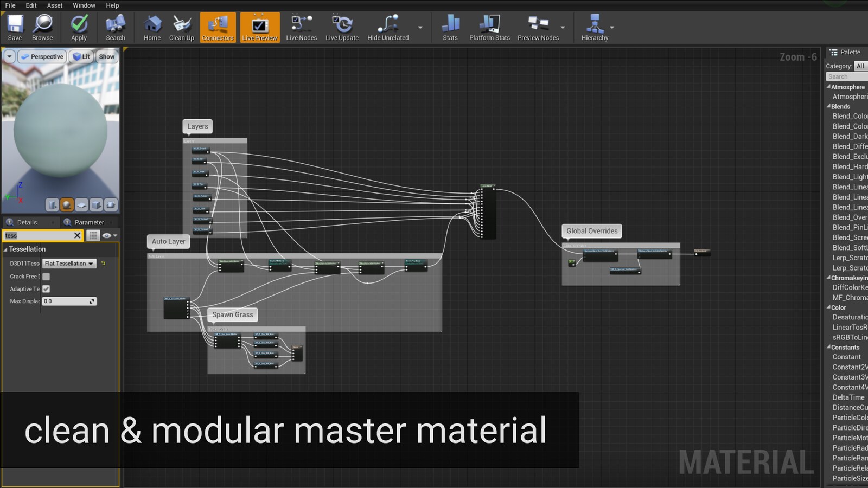Clear the tess search with the X
Image resolution: width=868 pixels, height=488 pixels.
tap(78, 235)
